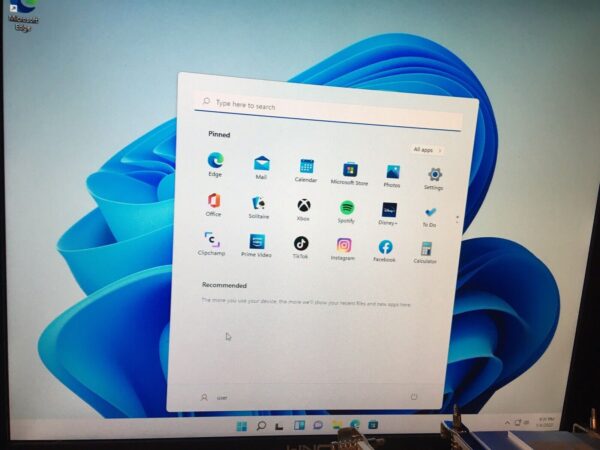Launch the Disney+ app
This screenshot has width=600, height=450.
pyautogui.click(x=389, y=214)
